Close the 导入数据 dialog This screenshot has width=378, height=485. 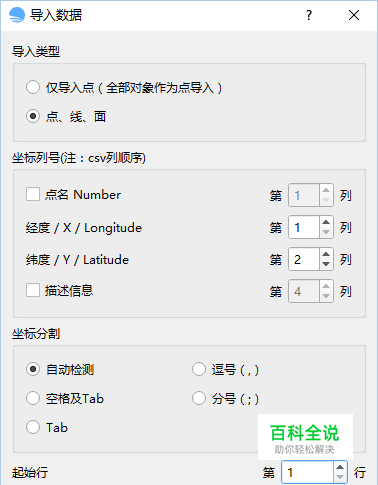tap(354, 15)
